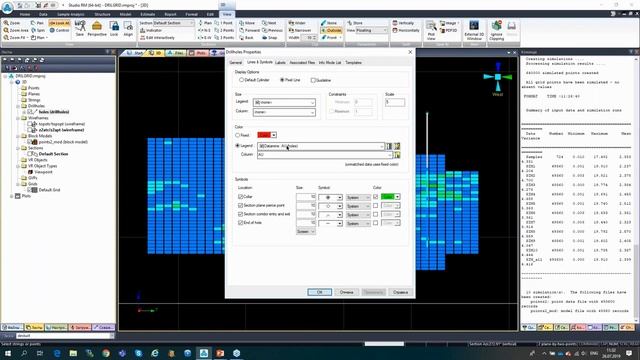Switch to Labels tab
This screenshot has height=360, width=640.
click(280, 63)
